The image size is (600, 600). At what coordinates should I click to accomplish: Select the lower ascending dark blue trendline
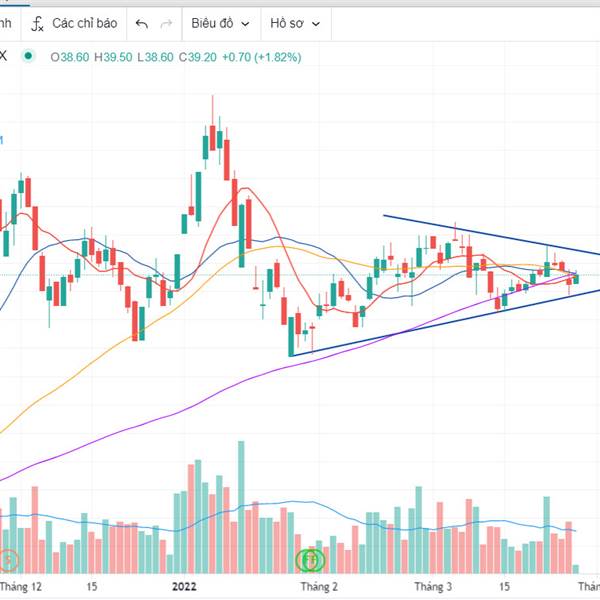[x=444, y=323]
